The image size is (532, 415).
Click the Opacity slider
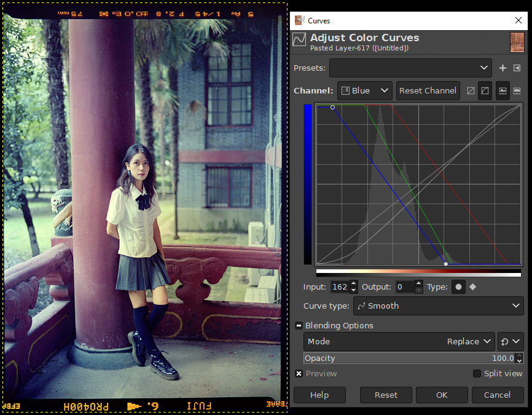409,358
